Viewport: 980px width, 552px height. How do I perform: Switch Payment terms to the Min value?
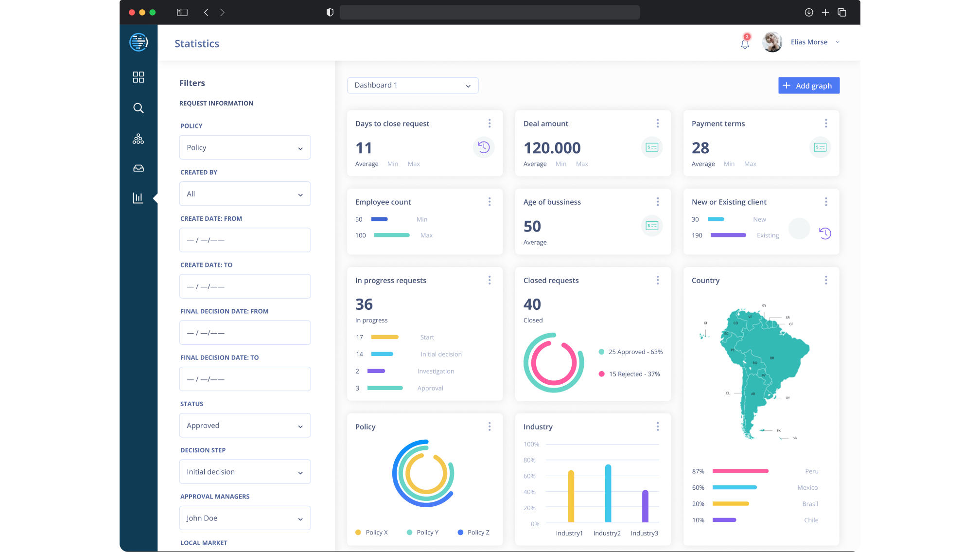pos(729,164)
